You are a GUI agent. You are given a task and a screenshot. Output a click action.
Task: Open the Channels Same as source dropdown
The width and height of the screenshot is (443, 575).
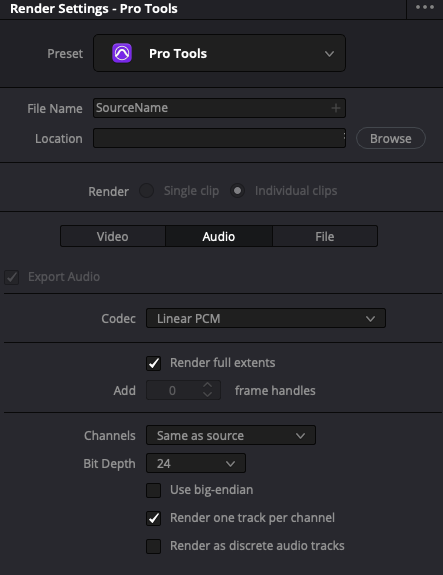click(231, 435)
